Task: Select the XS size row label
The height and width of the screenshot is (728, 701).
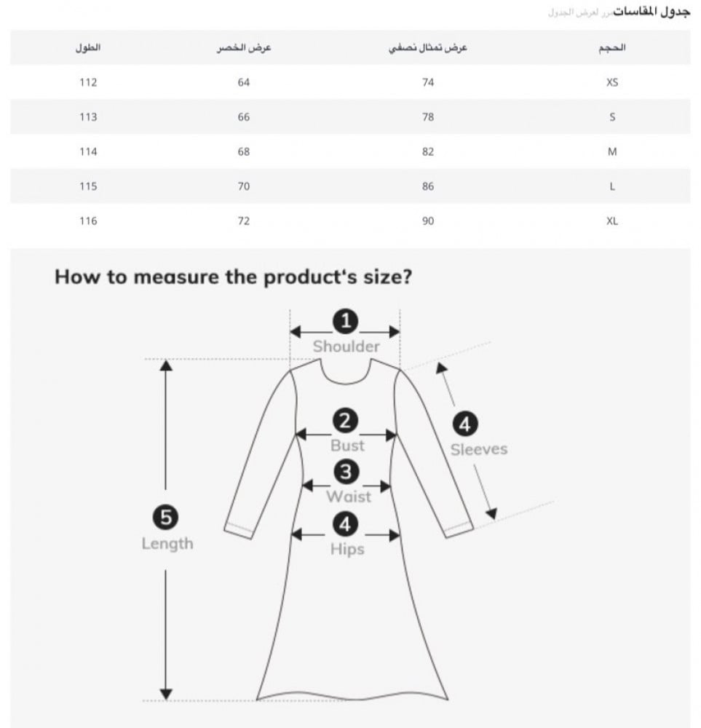Action: [611, 82]
